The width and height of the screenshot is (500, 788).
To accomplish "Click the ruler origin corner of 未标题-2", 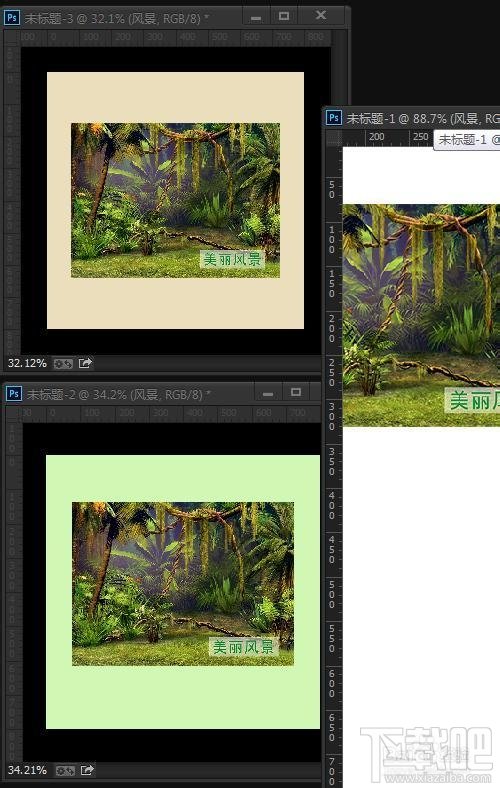I will click(14, 414).
